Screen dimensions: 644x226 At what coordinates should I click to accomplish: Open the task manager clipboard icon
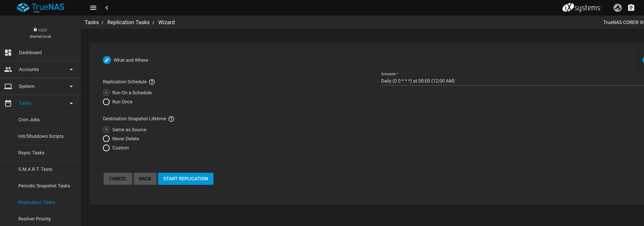click(631, 8)
